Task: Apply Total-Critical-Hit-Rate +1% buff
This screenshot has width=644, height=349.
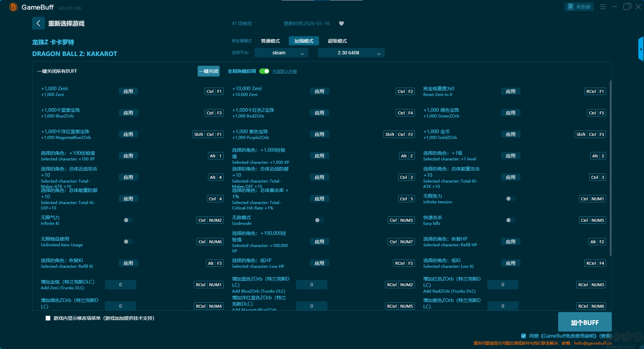Action: [319, 199]
